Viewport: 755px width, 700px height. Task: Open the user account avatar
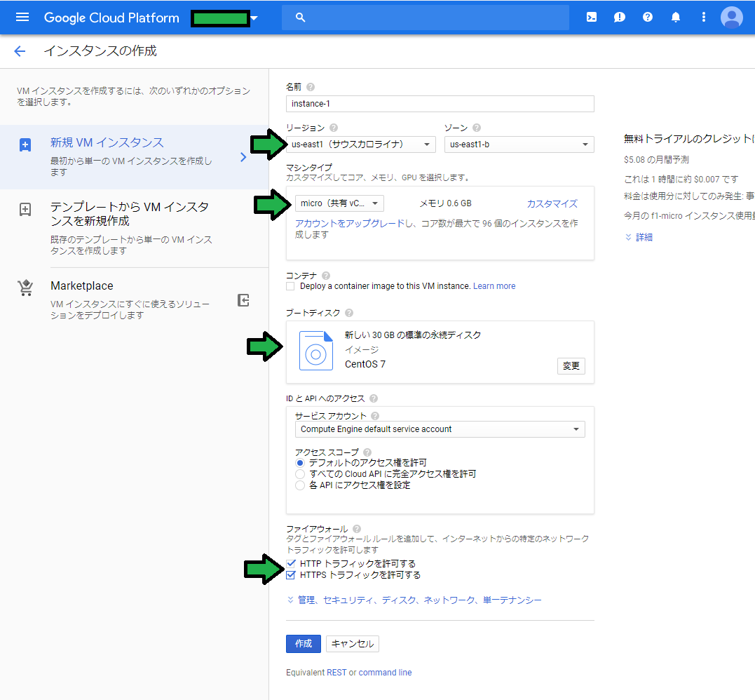731,18
